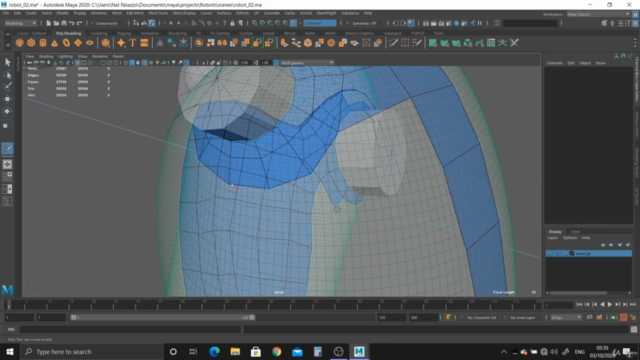Viewport: 640px width, 360px height.
Task: Activate the Select tool in the toolbox
Action: pos(7,62)
